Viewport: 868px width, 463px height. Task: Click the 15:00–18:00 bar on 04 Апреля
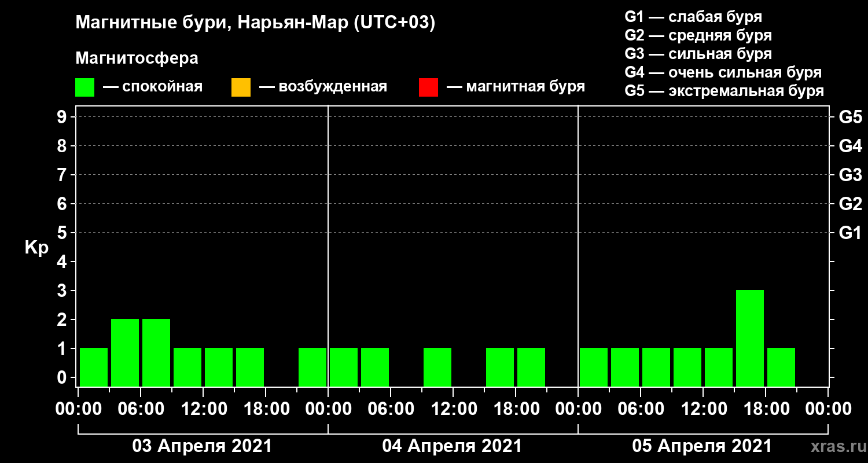pos(500,367)
